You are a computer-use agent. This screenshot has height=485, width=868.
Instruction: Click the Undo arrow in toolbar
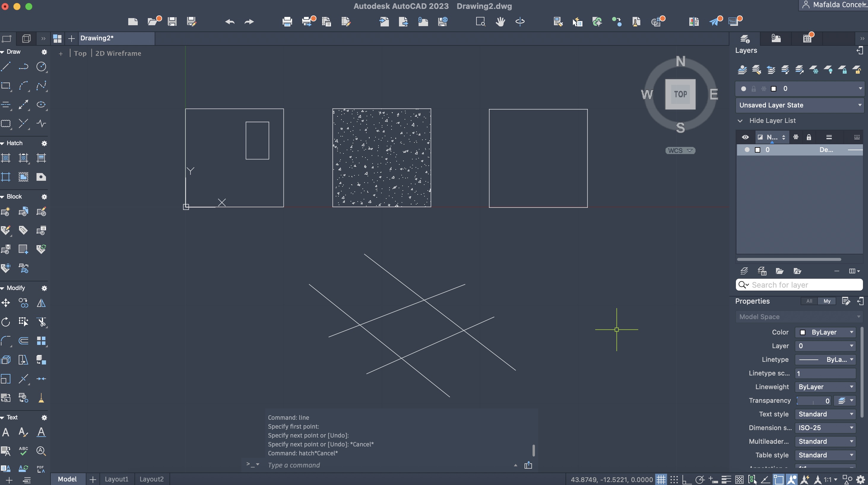[x=230, y=22]
